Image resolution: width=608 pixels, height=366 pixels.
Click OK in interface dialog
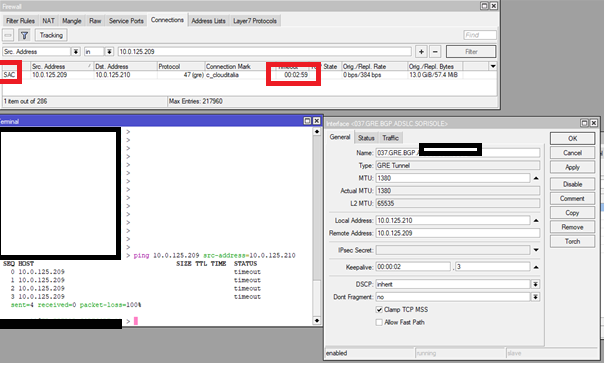(572, 138)
